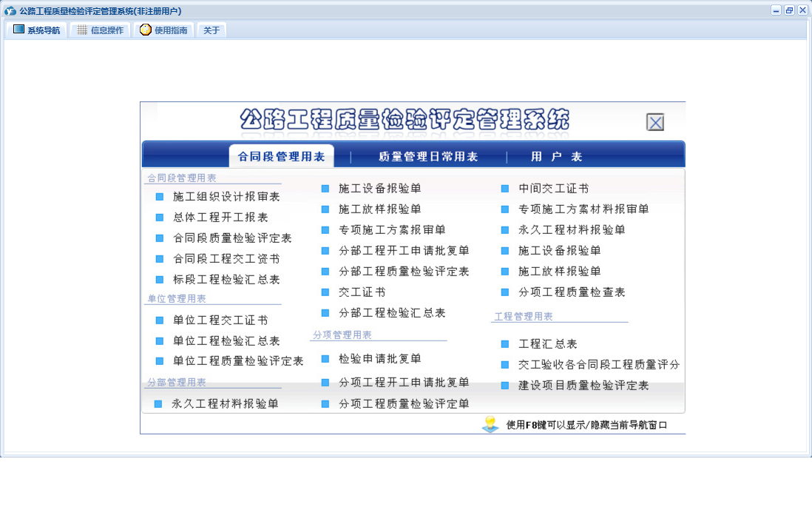Switch to the 质量管理日常用表 tab
This screenshot has width=812, height=530.
point(428,157)
